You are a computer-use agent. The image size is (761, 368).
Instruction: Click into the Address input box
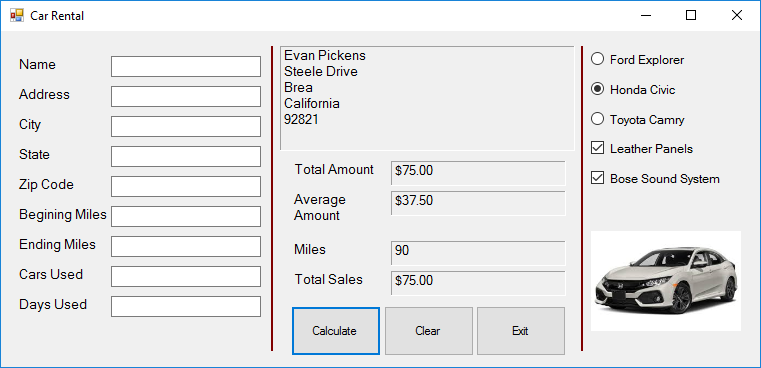point(186,97)
